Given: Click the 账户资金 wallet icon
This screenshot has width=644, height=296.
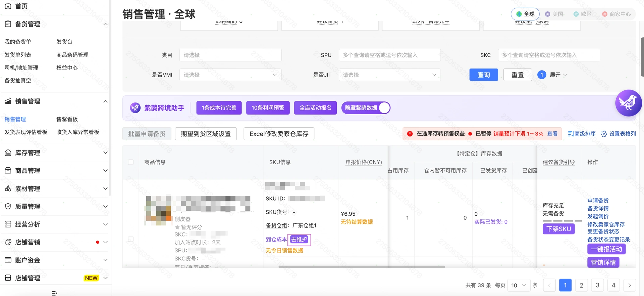Looking at the screenshot, I should tap(8, 260).
